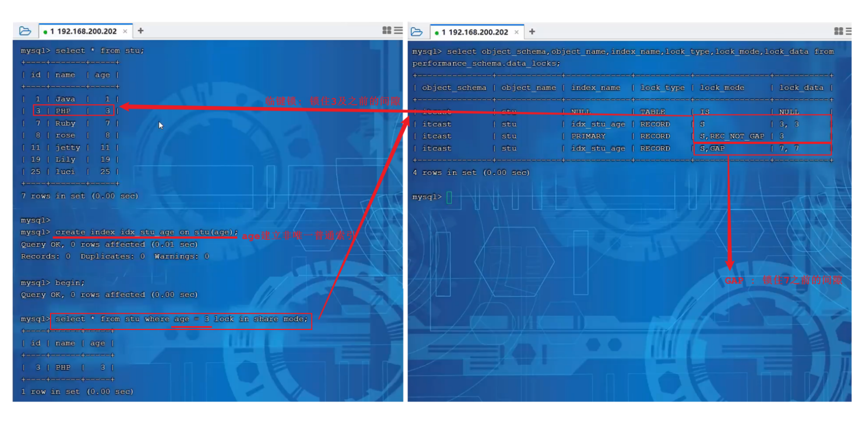The height and width of the screenshot is (426, 868).
Task: Click the '1 row in set (0.00 sec)' line
Action: tap(77, 391)
